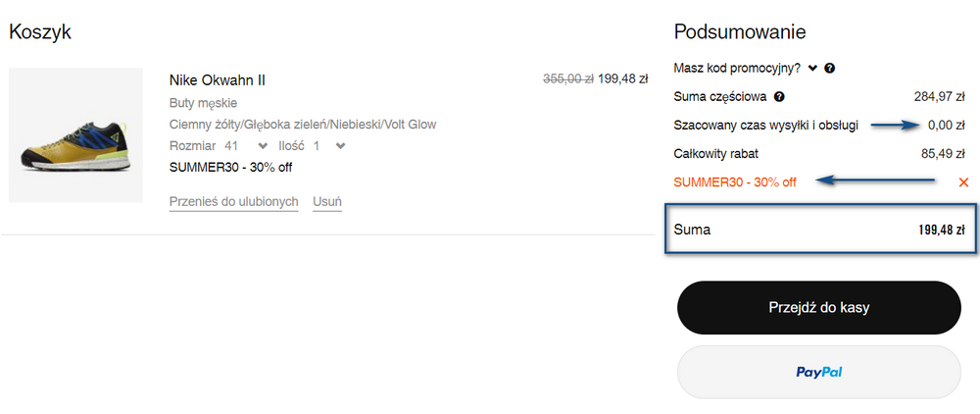Pay with the PayPal button

click(819, 372)
